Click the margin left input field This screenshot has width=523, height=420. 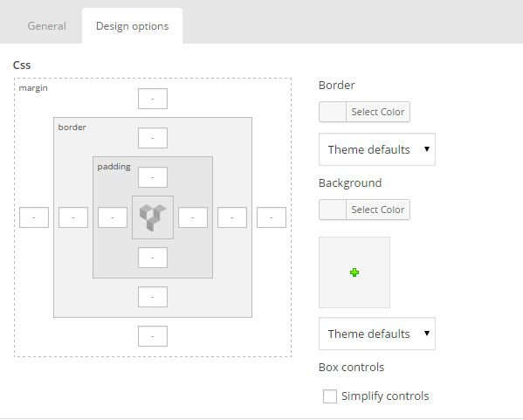coord(34,217)
